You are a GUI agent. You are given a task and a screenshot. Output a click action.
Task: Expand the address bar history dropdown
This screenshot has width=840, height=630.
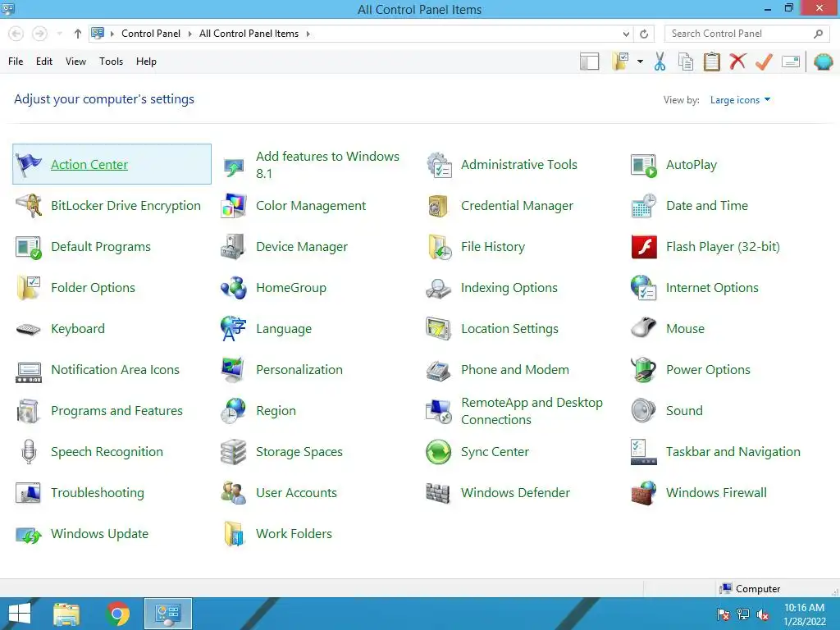click(626, 34)
